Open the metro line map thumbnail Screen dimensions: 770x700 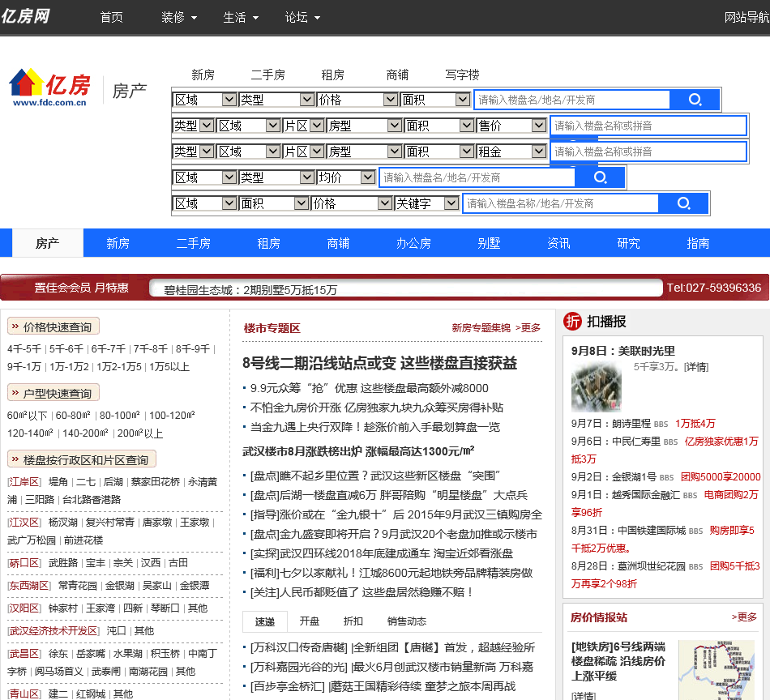(x=717, y=669)
